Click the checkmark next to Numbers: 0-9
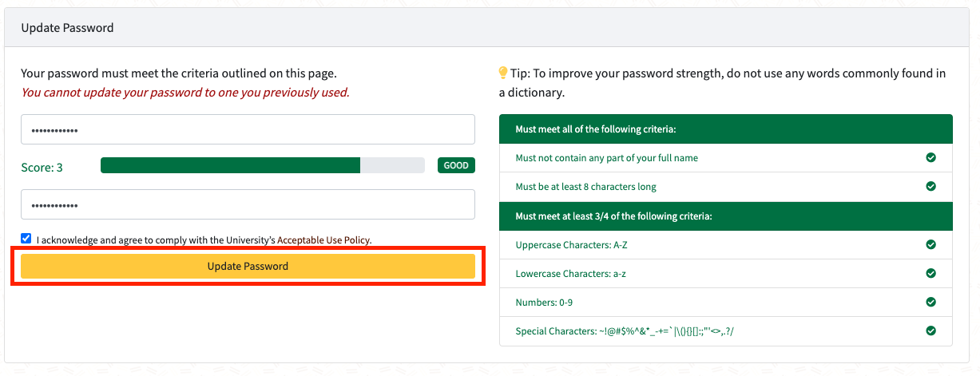The image size is (980, 376). click(x=930, y=303)
